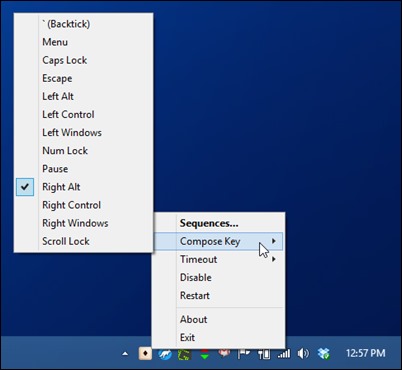Click the 12:57 PM taskbar clock
The height and width of the screenshot is (370, 402).
pyautogui.click(x=366, y=353)
